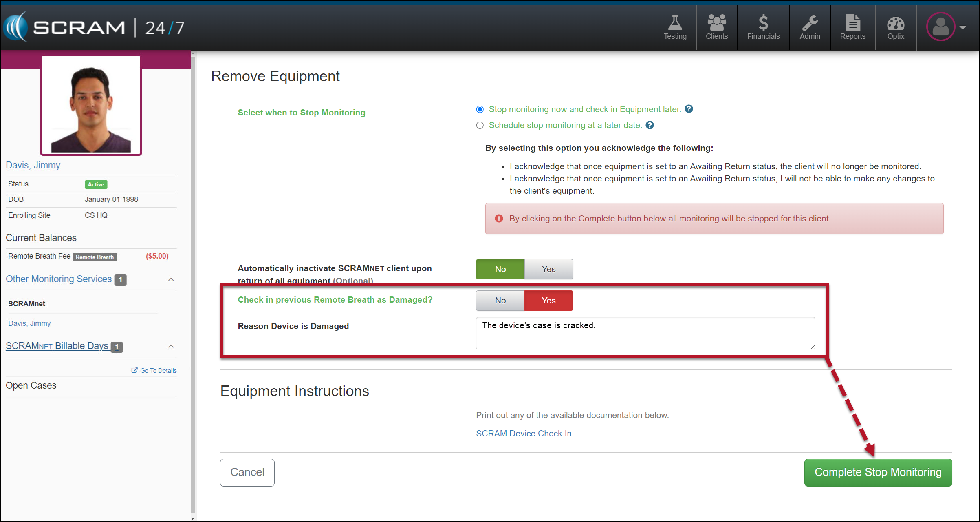This screenshot has height=522, width=980.
Task: Click help icon beside Stop monitoring now
Action: pyautogui.click(x=689, y=109)
